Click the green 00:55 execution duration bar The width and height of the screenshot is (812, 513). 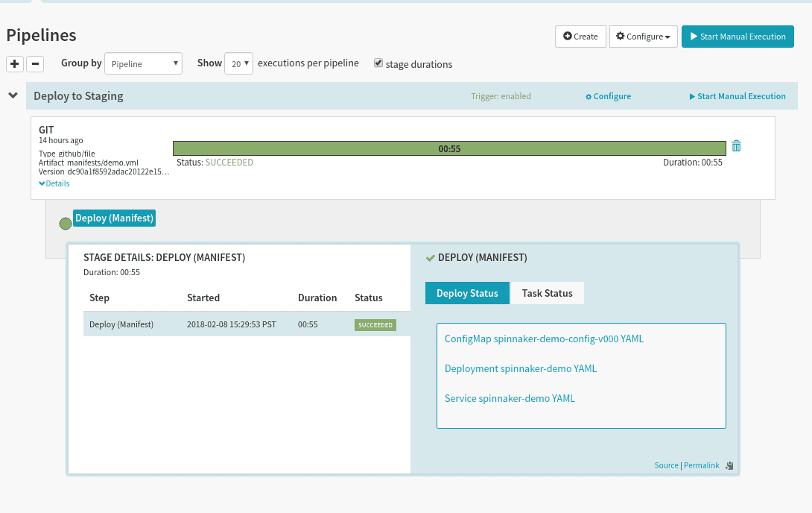point(448,148)
